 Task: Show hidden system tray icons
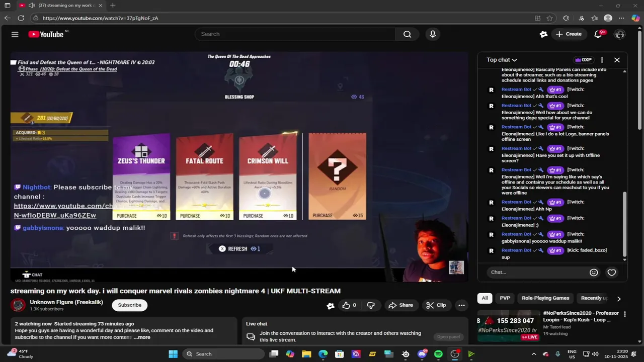click(x=534, y=354)
